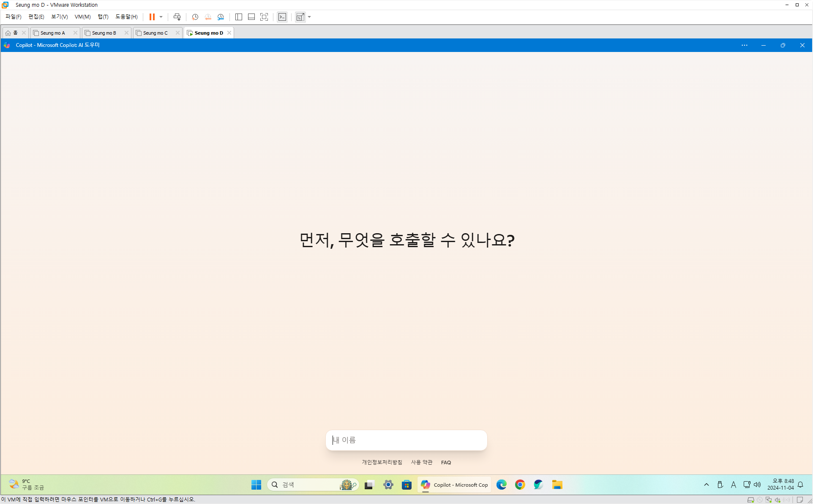
Task: Open the VM(M) menu
Action: pos(82,17)
